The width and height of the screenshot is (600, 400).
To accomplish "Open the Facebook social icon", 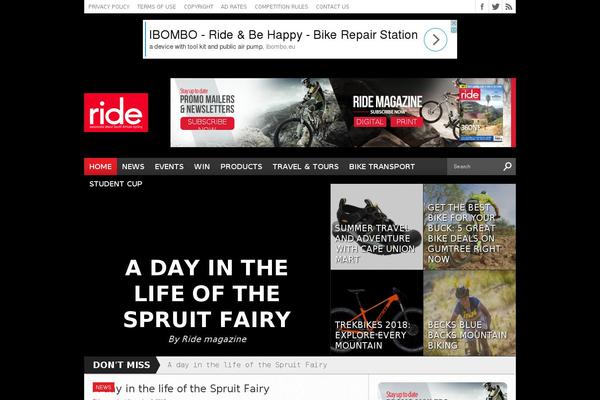I will click(x=482, y=7).
